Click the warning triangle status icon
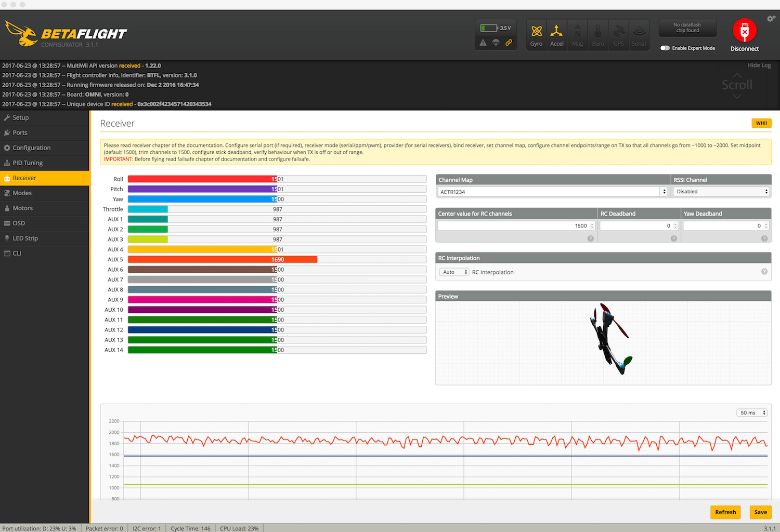 pos(483,43)
